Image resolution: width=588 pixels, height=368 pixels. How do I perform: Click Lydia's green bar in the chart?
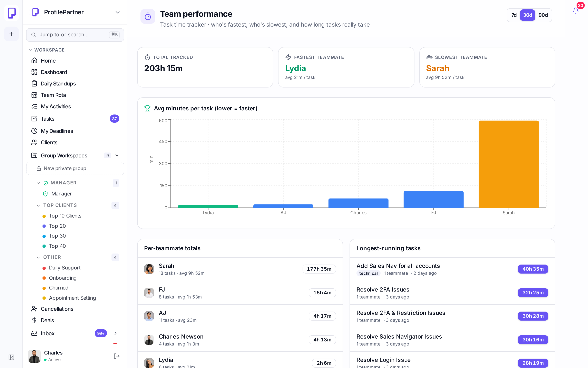click(x=208, y=206)
